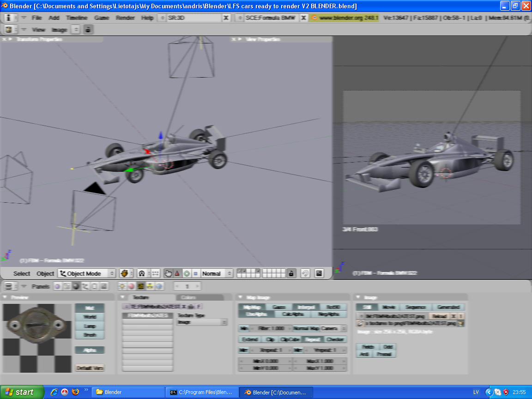Open the Shading context sphere icon
The height and width of the screenshot is (399, 532).
coord(76,286)
